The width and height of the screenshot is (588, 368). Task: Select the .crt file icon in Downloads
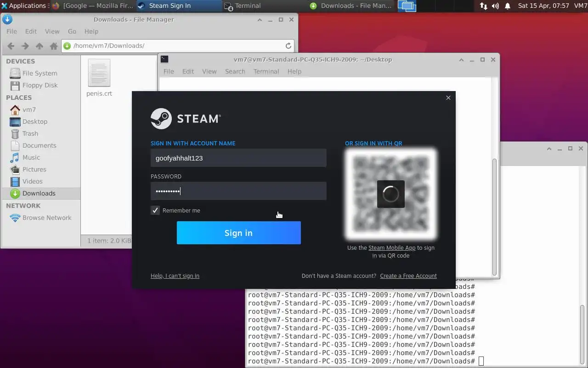pos(99,73)
